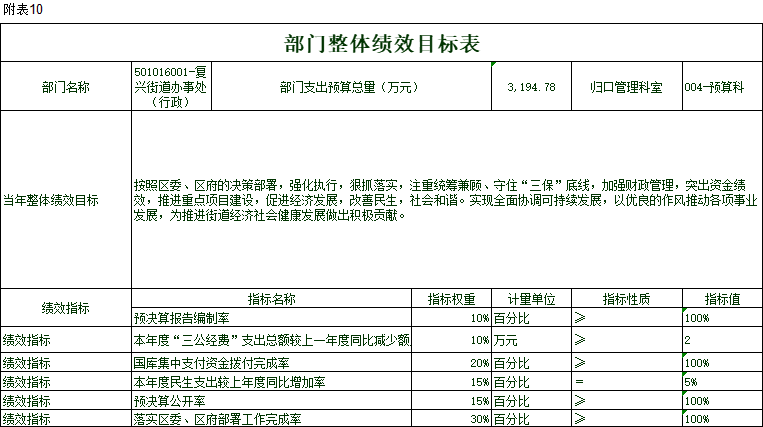
Task: Click the 指标值 column header
Action: tap(723, 299)
